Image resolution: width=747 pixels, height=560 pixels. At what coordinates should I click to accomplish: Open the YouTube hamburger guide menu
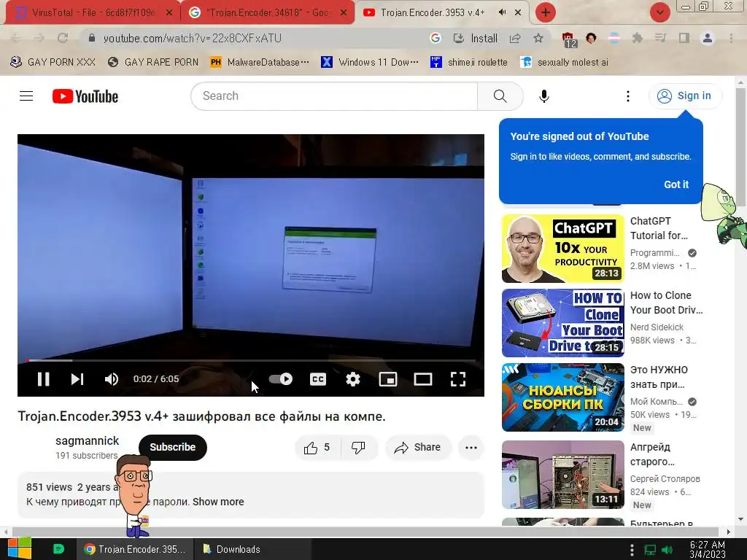pos(26,96)
